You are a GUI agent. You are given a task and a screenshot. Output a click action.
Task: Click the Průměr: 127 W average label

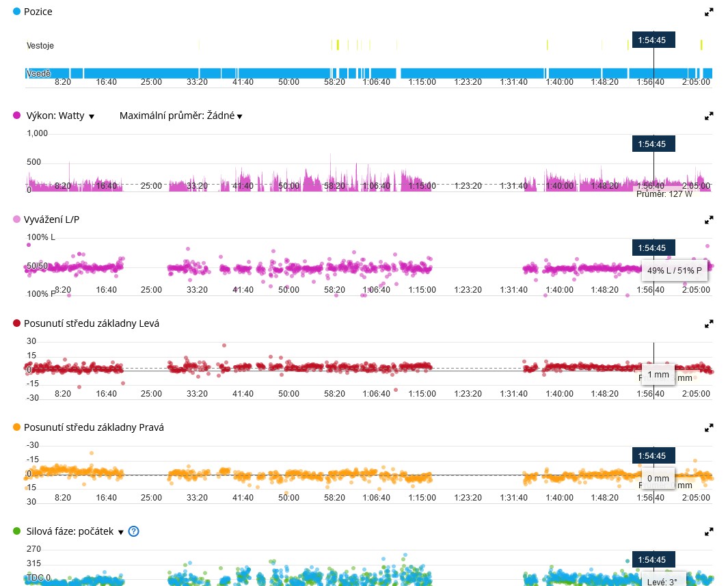[664, 194]
